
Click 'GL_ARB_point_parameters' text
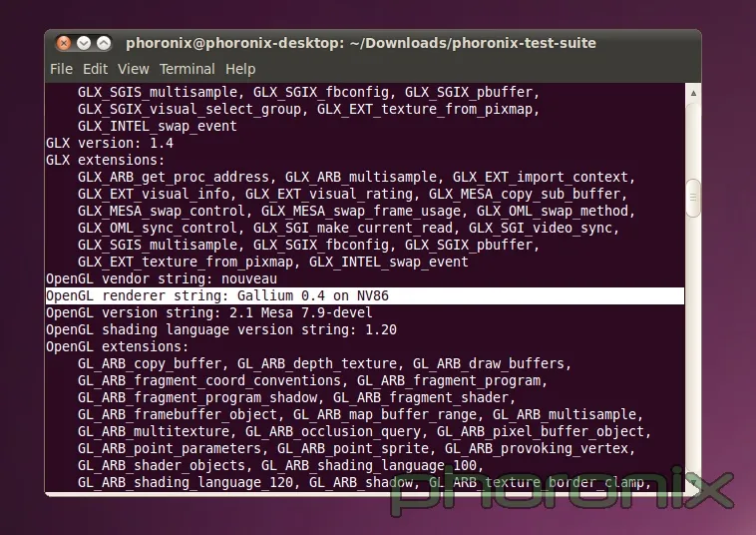click(x=170, y=448)
